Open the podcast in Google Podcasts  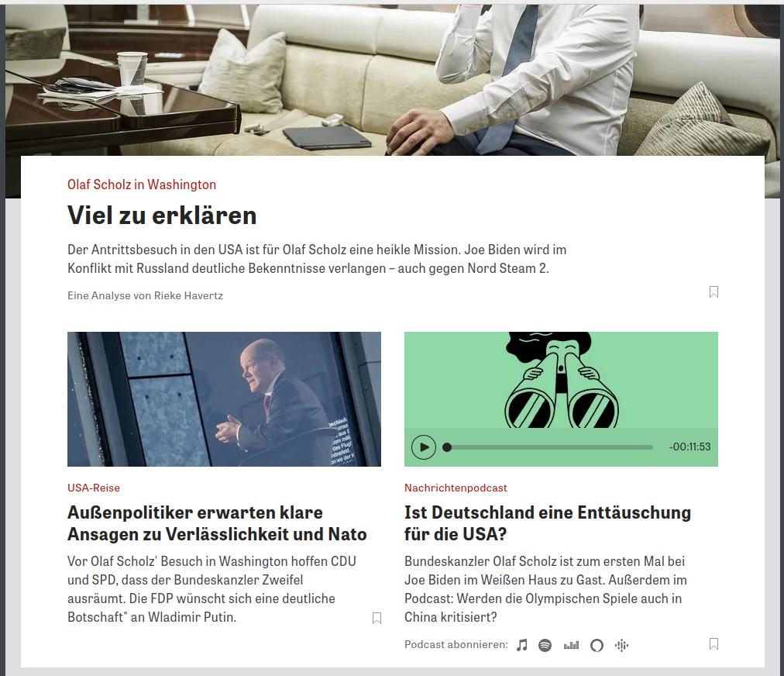point(621,646)
